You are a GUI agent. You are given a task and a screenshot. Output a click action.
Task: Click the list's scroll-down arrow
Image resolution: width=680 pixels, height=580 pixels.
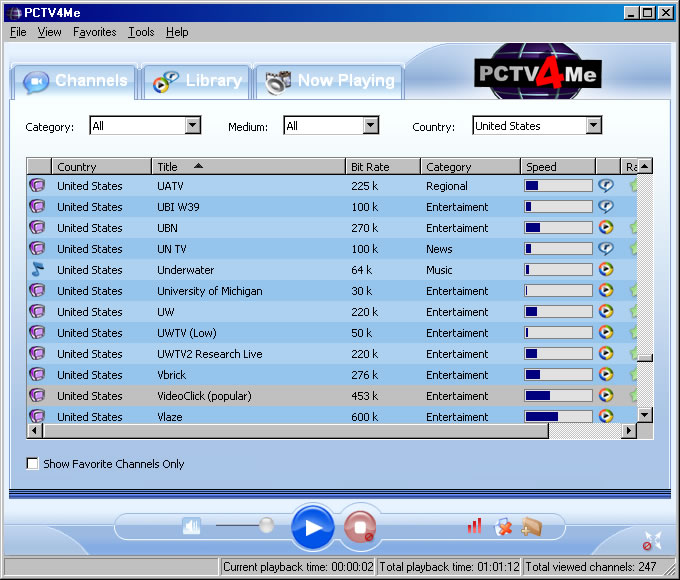pos(645,416)
